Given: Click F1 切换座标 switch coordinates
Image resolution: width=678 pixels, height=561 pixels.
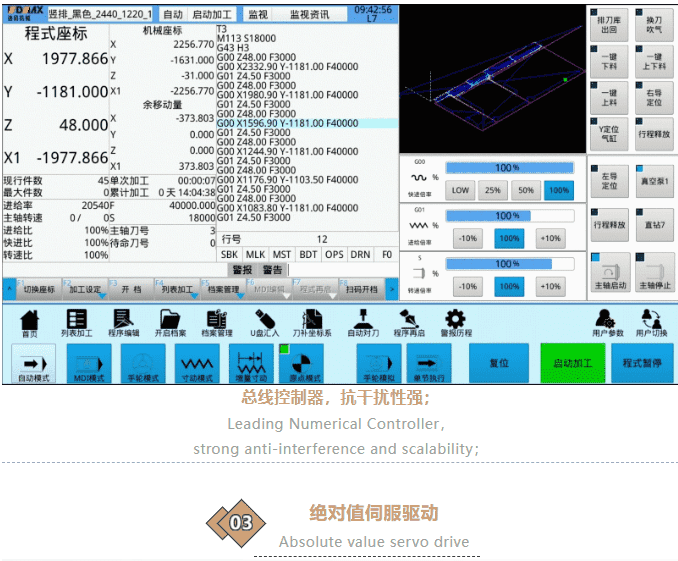Looking at the screenshot, I should pos(39,289).
